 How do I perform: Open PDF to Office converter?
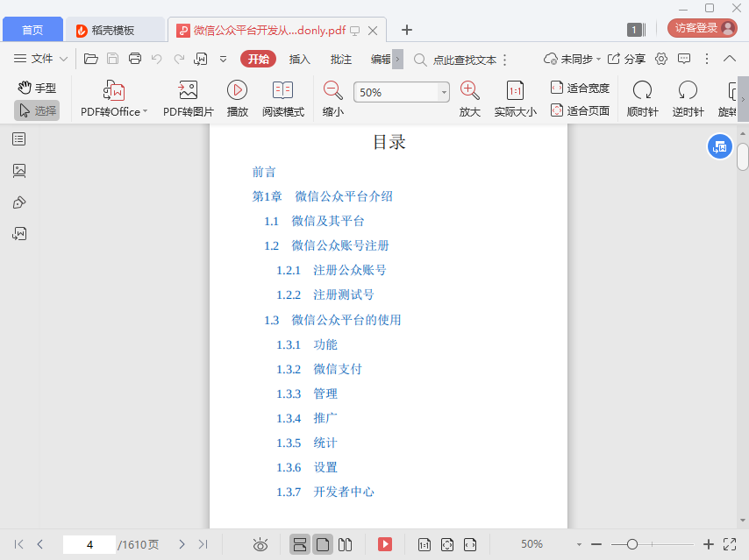pyautogui.click(x=114, y=99)
